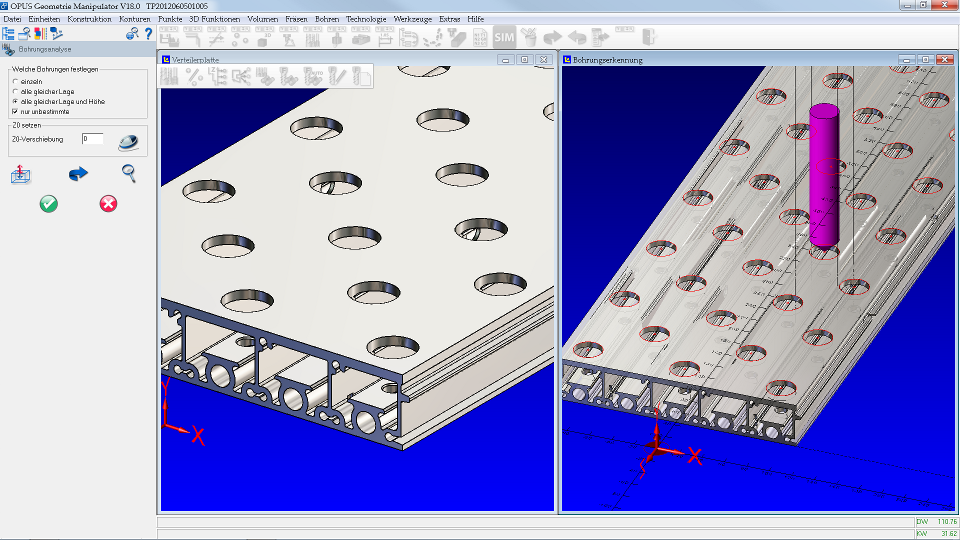This screenshot has width=960, height=540.
Task: Toggle the 'nur unbestimmte' checkbox
Action: coord(16,111)
